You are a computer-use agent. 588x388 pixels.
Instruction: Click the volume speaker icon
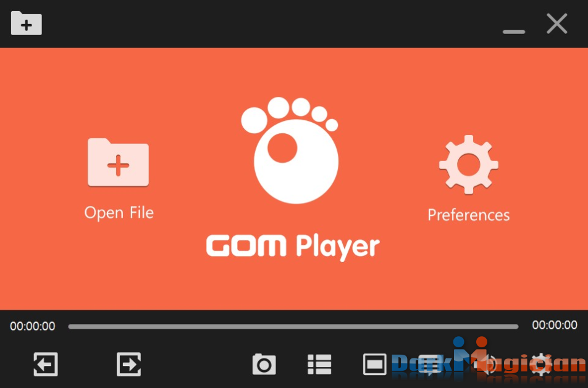pos(486,364)
